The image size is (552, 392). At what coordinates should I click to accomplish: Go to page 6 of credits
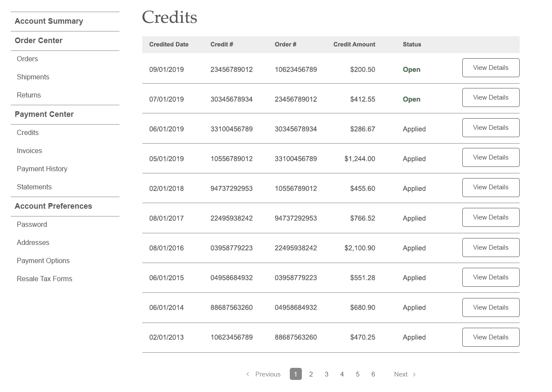coord(373,374)
